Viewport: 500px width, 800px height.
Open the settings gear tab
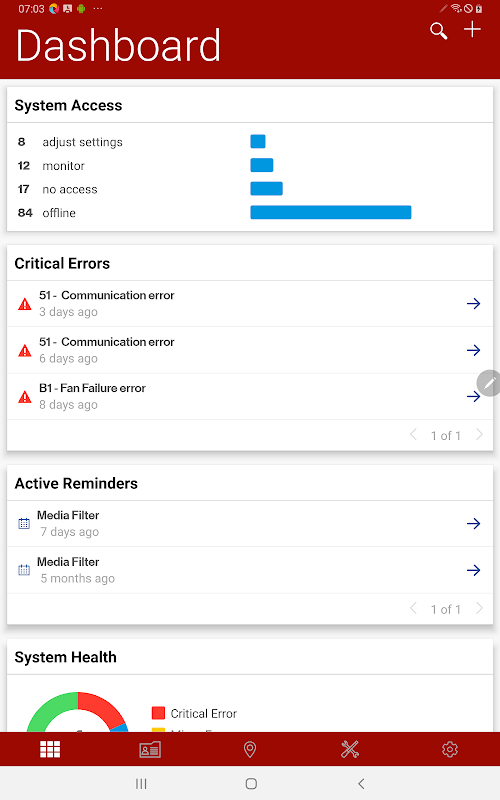pyautogui.click(x=450, y=749)
